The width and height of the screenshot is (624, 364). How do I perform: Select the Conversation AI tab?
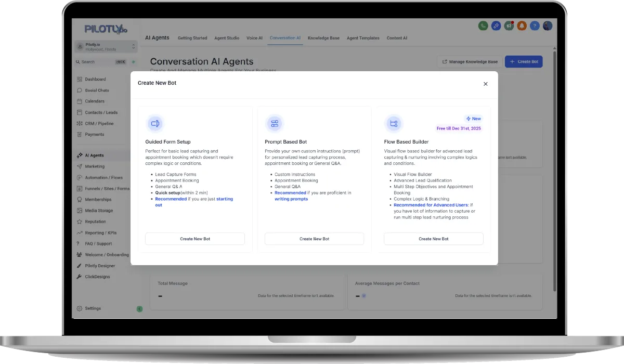pyautogui.click(x=285, y=38)
